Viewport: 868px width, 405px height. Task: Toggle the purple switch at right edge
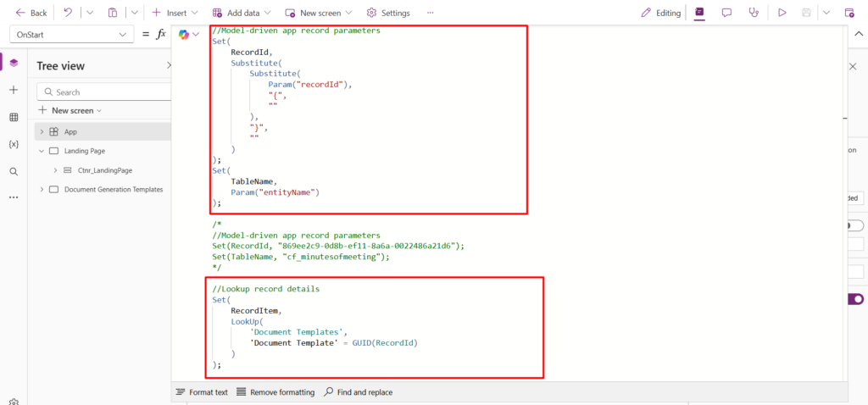point(856,299)
